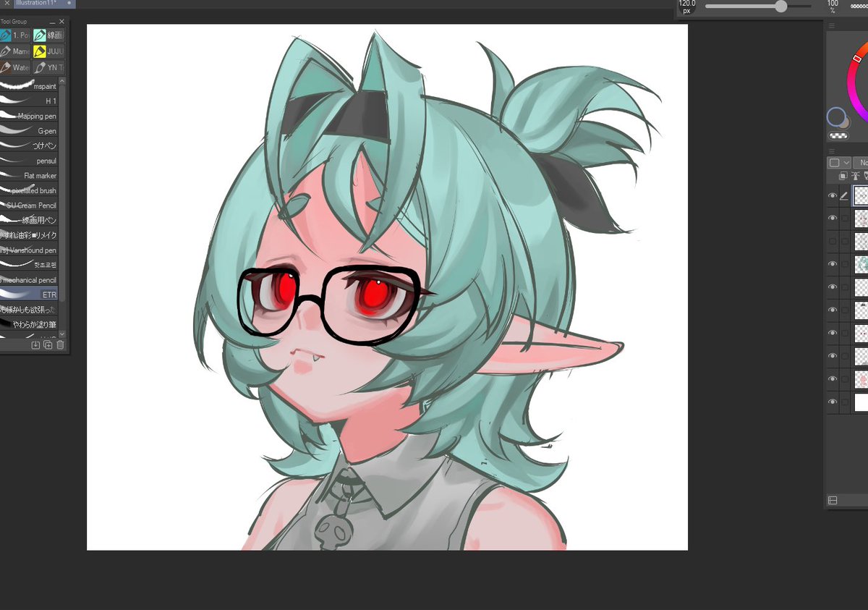Select the G-pen sub tool
868x610 pixels.
(29, 131)
